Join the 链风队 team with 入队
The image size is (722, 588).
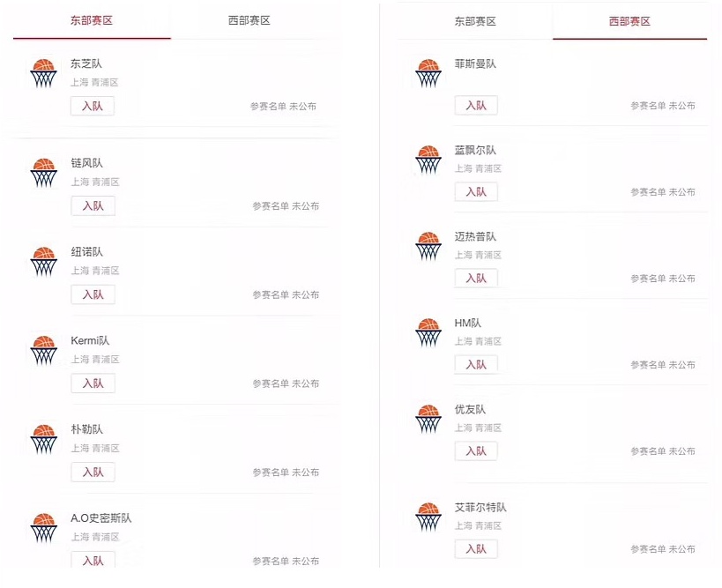(93, 205)
